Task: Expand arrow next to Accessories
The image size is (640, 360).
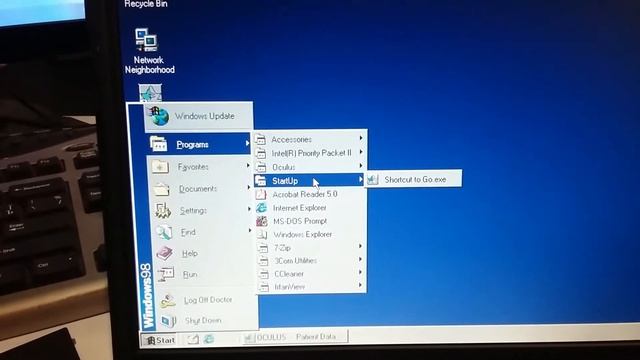Action: (361, 138)
